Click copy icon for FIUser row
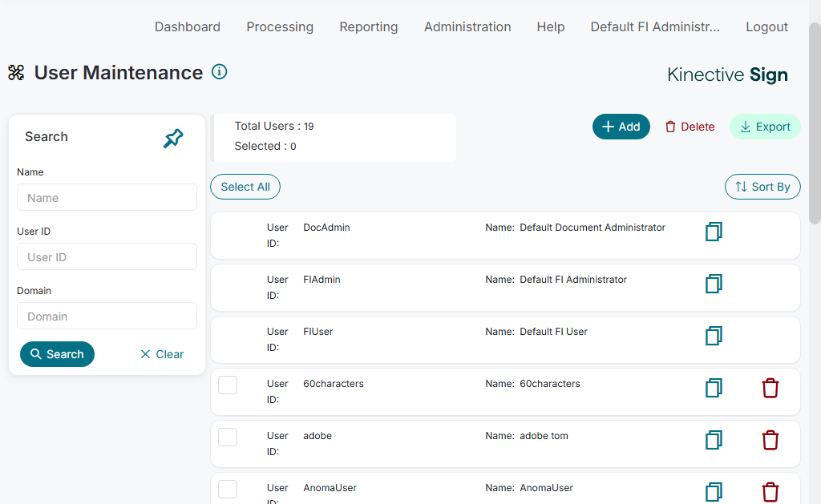 [714, 336]
